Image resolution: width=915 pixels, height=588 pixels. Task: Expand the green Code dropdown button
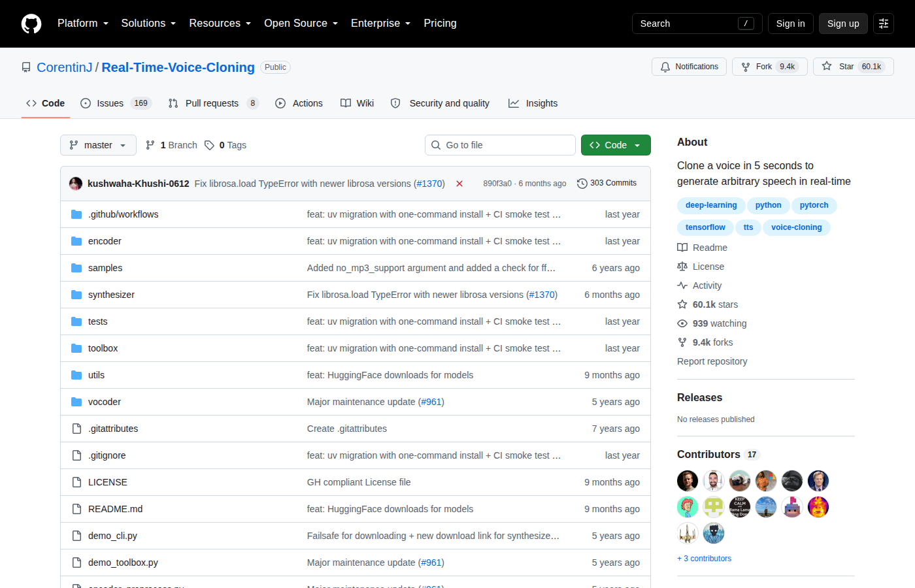coord(616,145)
